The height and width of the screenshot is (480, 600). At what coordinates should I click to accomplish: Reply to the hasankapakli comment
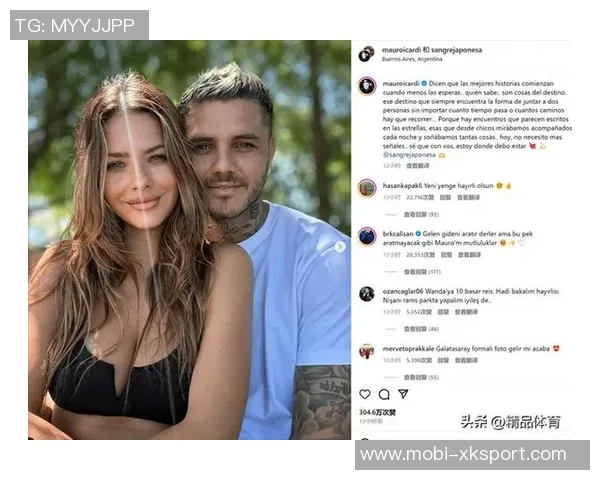click(x=445, y=198)
